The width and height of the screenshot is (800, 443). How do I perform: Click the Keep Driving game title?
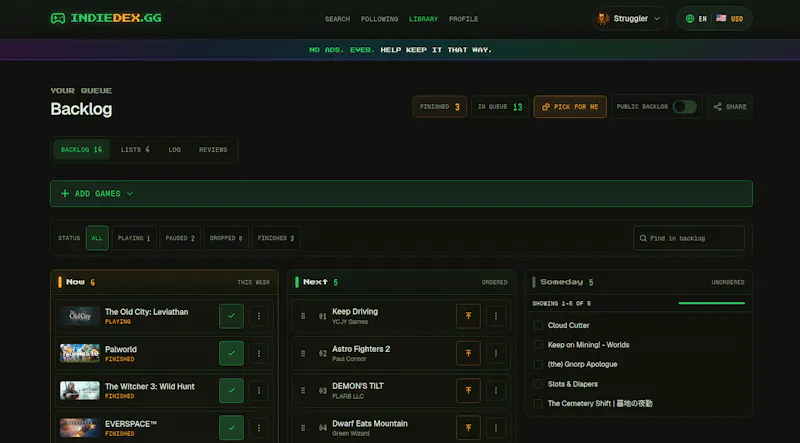pos(355,311)
